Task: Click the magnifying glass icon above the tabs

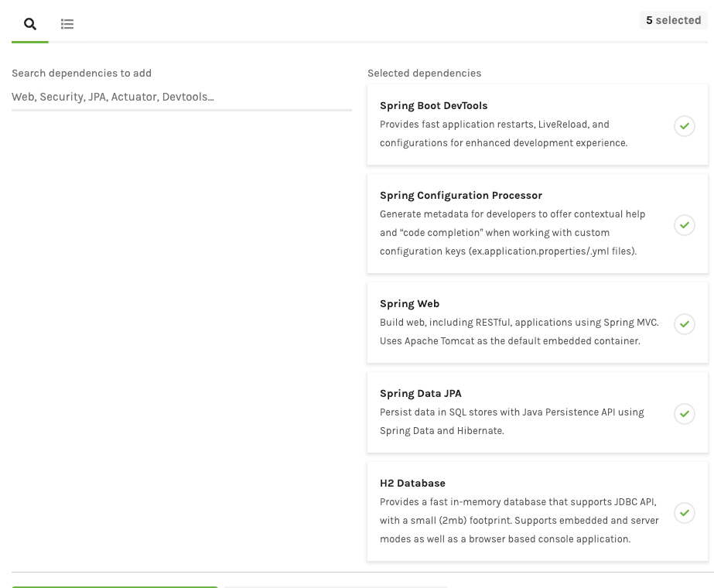Action: tap(29, 24)
